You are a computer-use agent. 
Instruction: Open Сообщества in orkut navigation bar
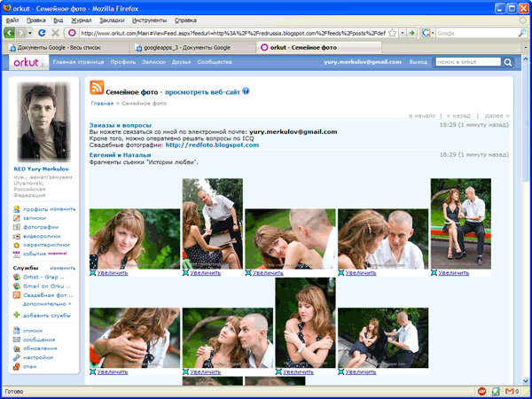click(215, 62)
